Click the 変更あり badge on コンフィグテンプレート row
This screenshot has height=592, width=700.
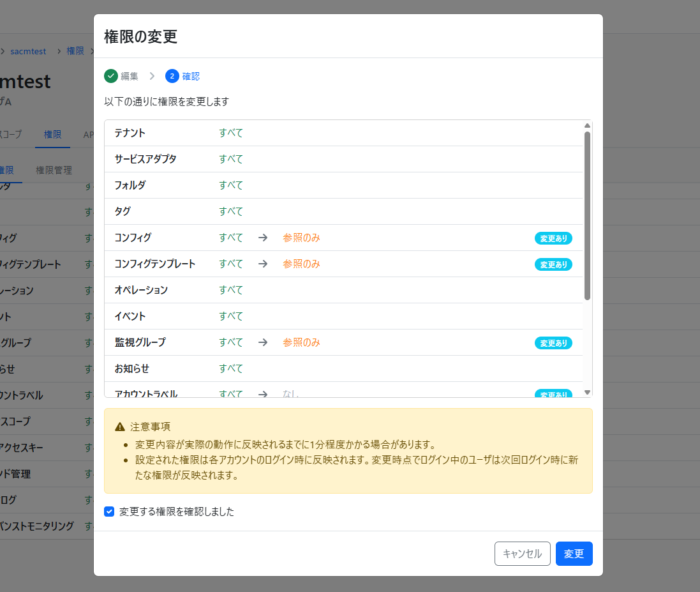pyautogui.click(x=553, y=264)
